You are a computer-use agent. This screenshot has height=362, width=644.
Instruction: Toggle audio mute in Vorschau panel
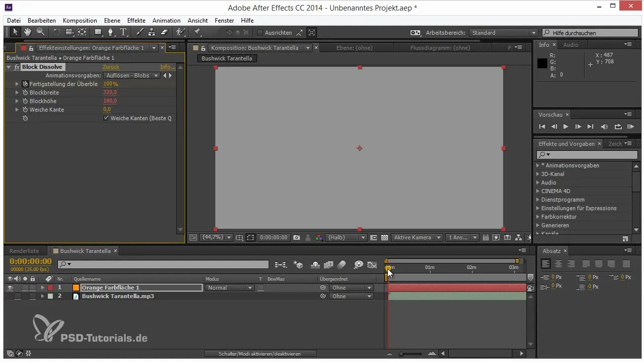coord(604,127)
